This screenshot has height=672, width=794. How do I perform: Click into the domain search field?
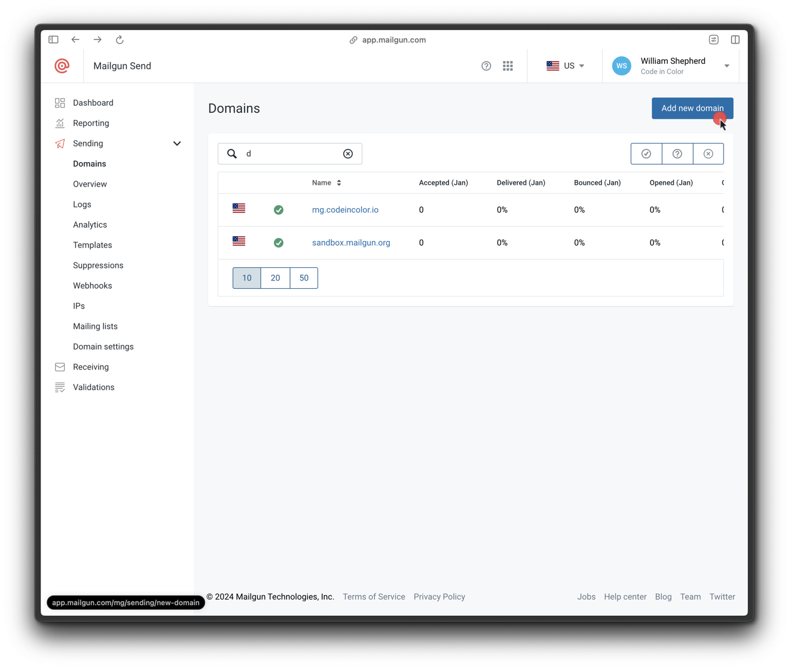click(290, 154)
